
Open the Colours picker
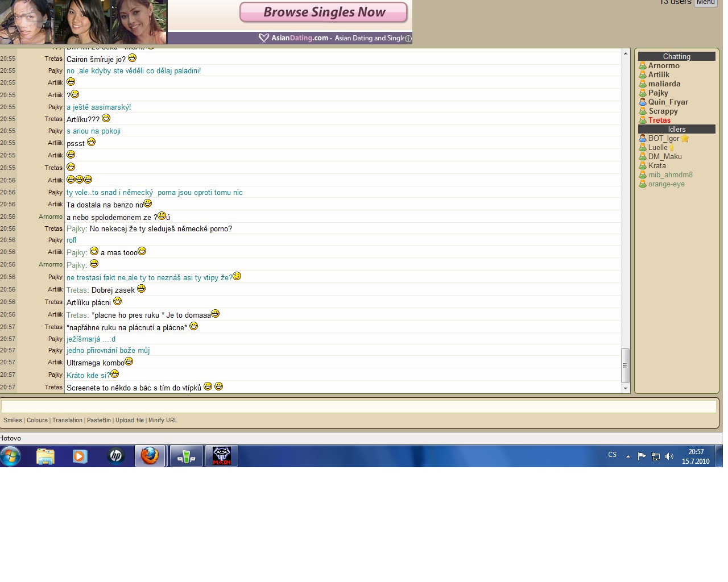(37, 421)
